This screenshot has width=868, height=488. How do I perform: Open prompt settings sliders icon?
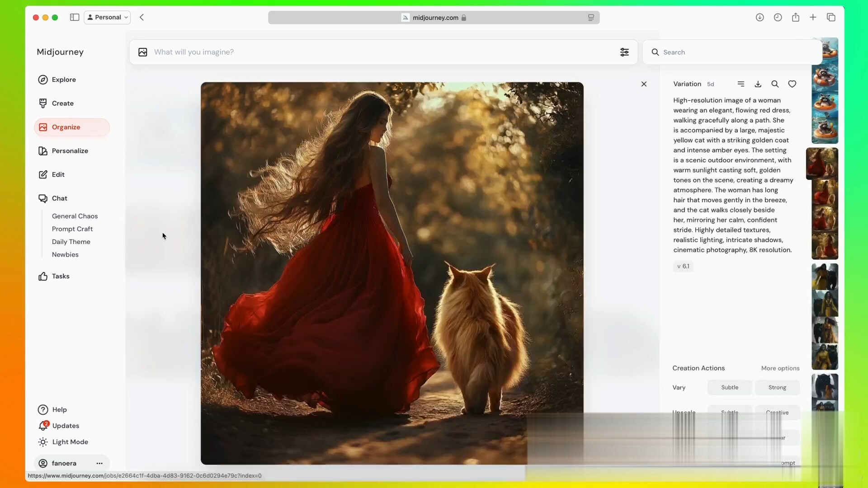tap(624, 52)
